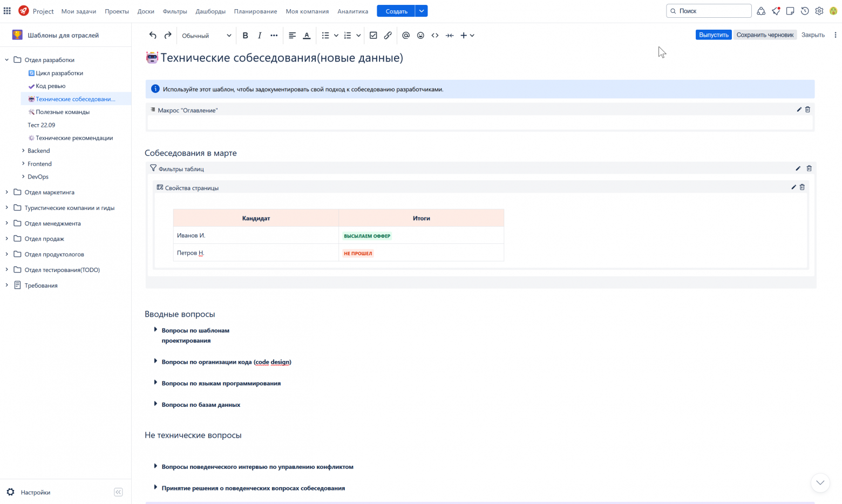Open the Создать split button arrow
Viewport: 842px width, 504px height.
click(x=422, y=11)
